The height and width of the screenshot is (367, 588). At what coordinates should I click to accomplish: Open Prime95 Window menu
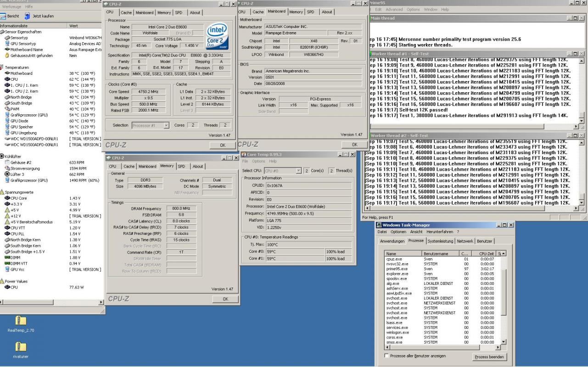[431, 10]
